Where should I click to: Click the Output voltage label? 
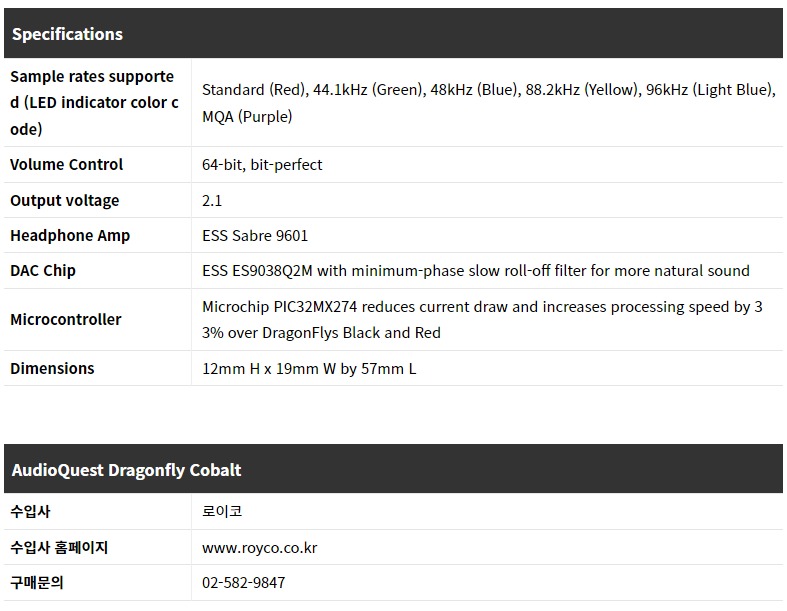click(64, 200)
